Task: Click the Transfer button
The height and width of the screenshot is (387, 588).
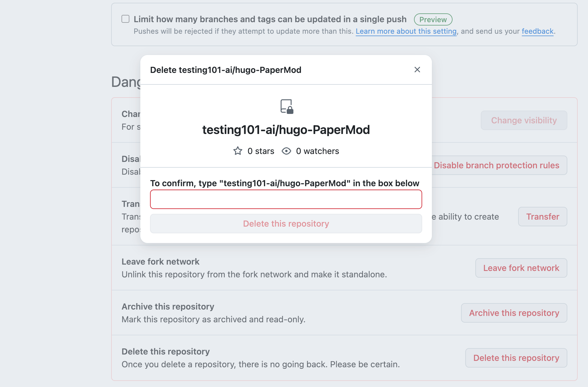Action: coord(542,217)
